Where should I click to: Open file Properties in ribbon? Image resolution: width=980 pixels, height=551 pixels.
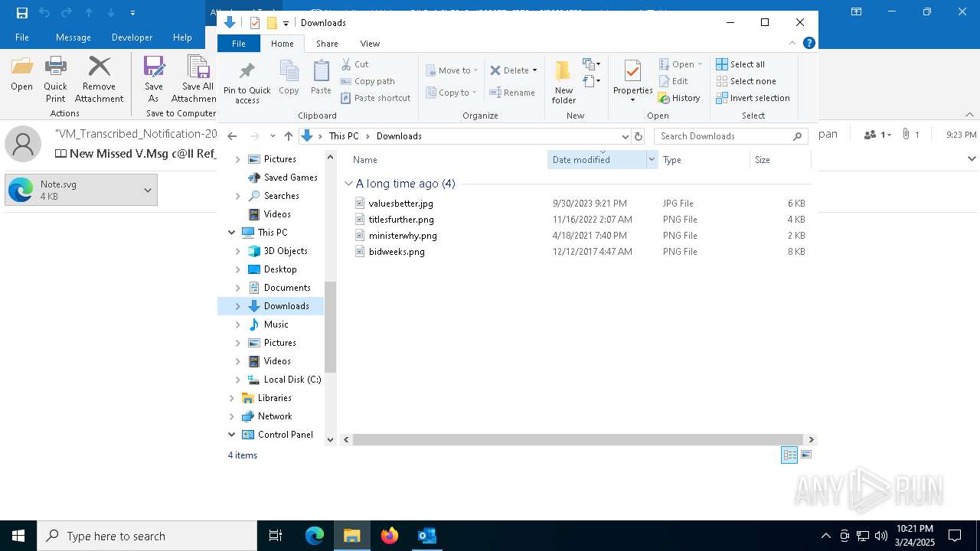632,82
